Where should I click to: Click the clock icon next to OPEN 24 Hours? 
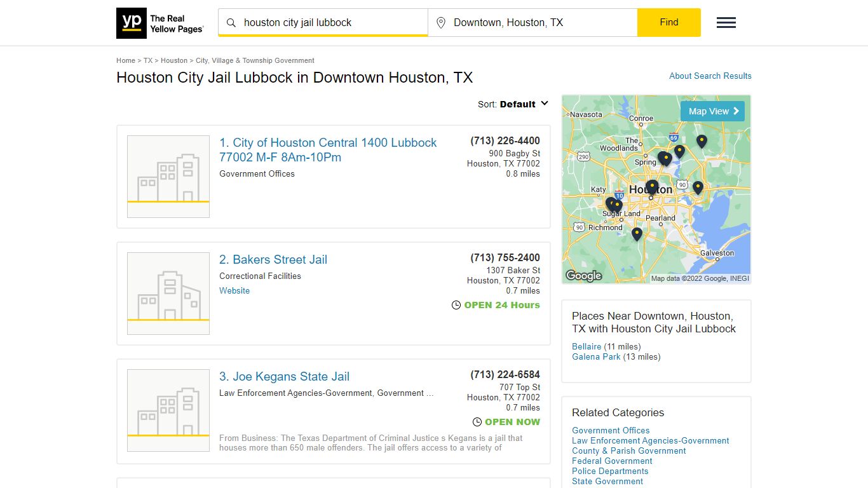[456, 305]
